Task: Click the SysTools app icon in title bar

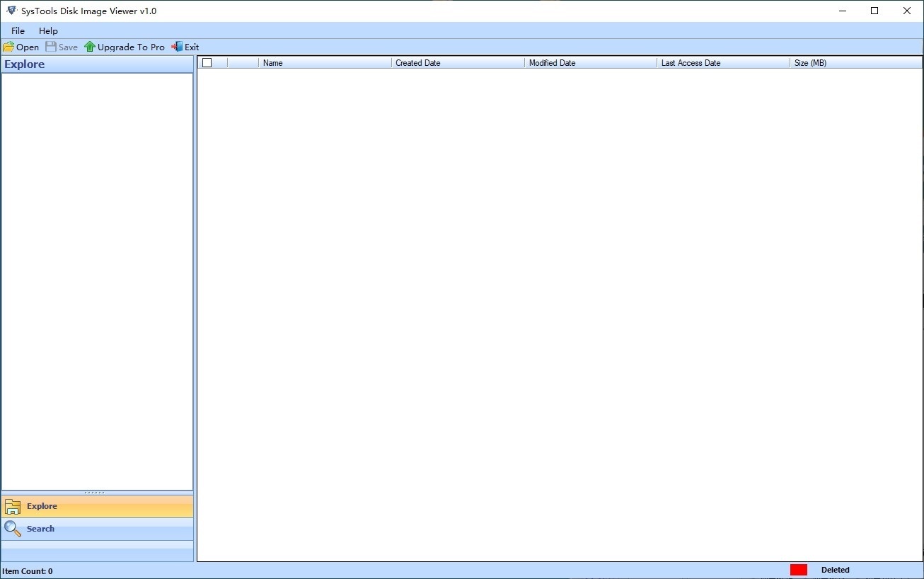Action: pos(11,11)
